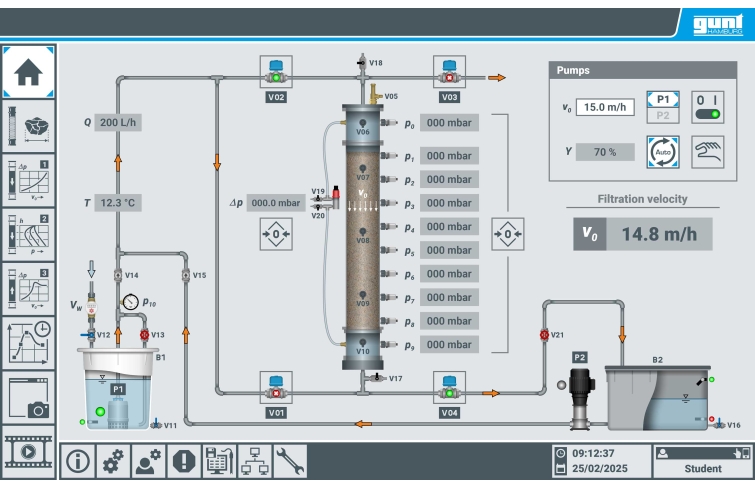
Task: Open the network connection icon
Action: pyautogui.click(x=254, y=461)
